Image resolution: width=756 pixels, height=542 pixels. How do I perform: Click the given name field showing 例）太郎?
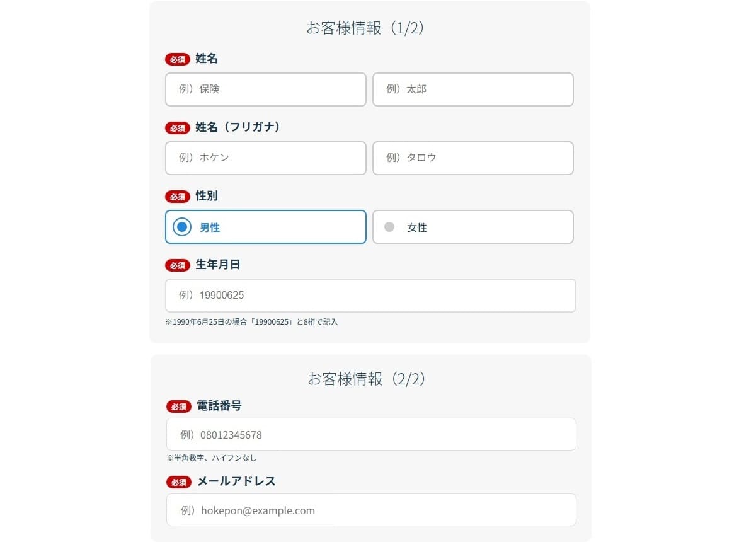click(473, 89)
